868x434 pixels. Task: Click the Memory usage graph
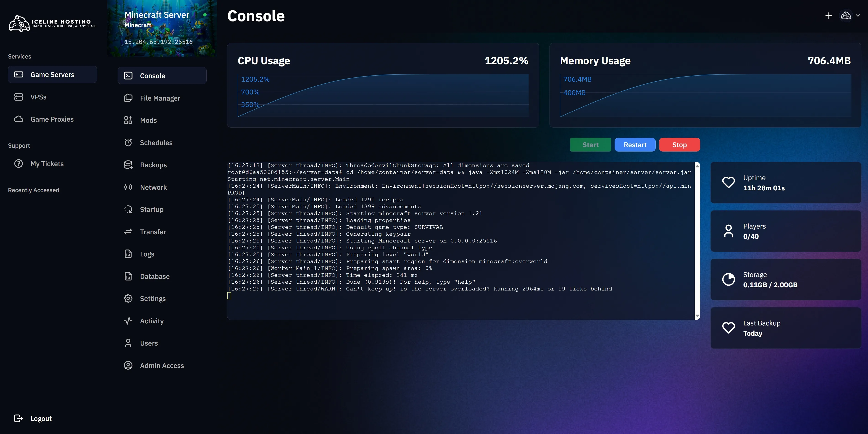coord(705,96)
